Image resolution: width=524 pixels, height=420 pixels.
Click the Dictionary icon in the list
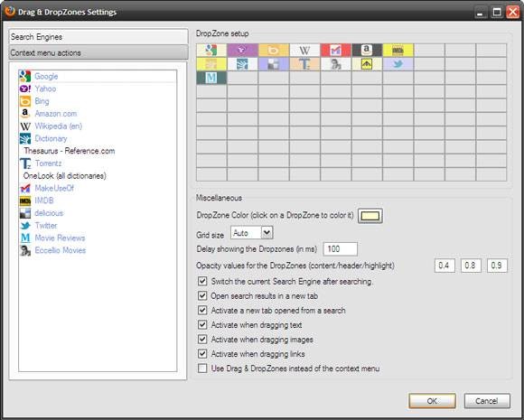tap(25, 138)
